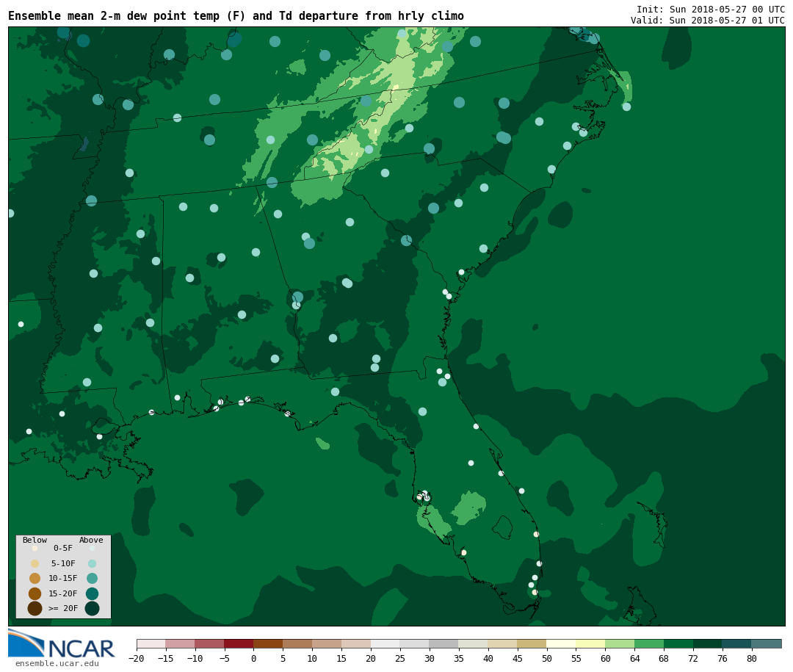Screen dimensions: 793x672
Task: Click the '-15' colorbar tick label
Action: point(165,659)
